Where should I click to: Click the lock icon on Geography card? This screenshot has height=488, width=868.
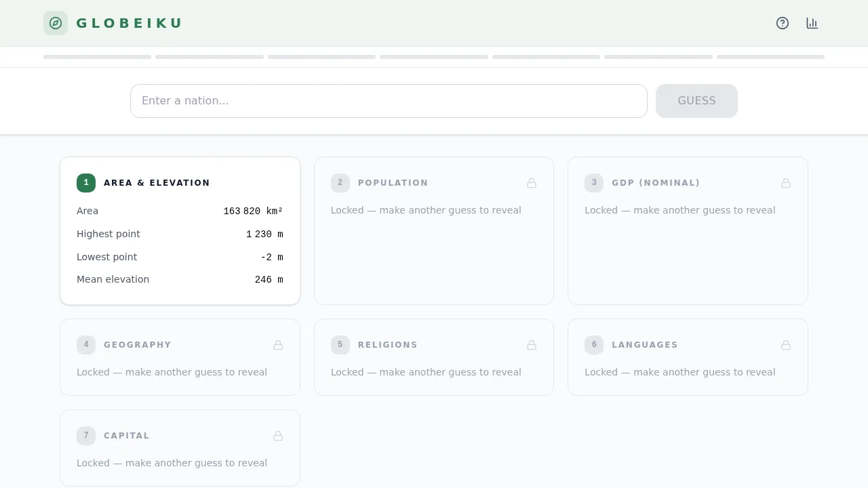[x=278, y=345]
